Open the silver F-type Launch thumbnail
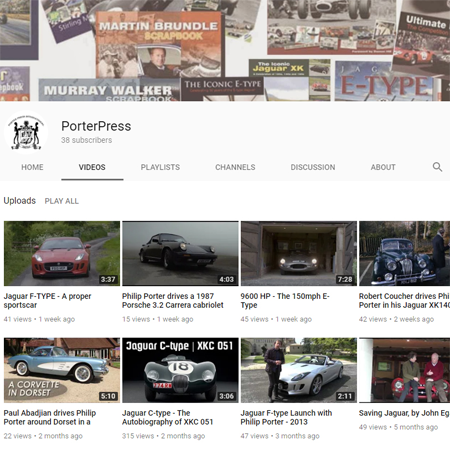This screenshot has height=450, width=450. pos(299,370)
